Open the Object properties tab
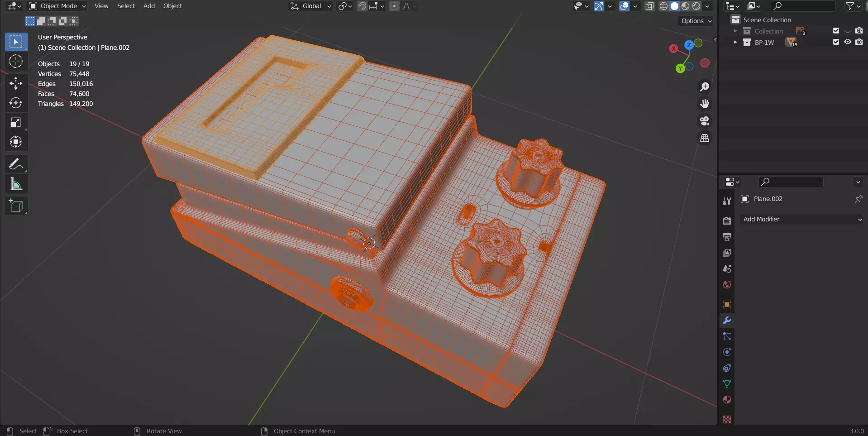The image size is (868, 436). point(727,304)
